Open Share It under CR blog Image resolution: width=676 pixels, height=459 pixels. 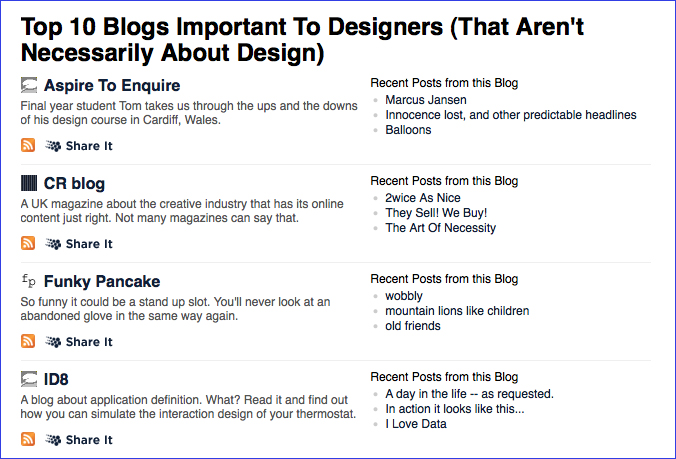coord(88,244)
